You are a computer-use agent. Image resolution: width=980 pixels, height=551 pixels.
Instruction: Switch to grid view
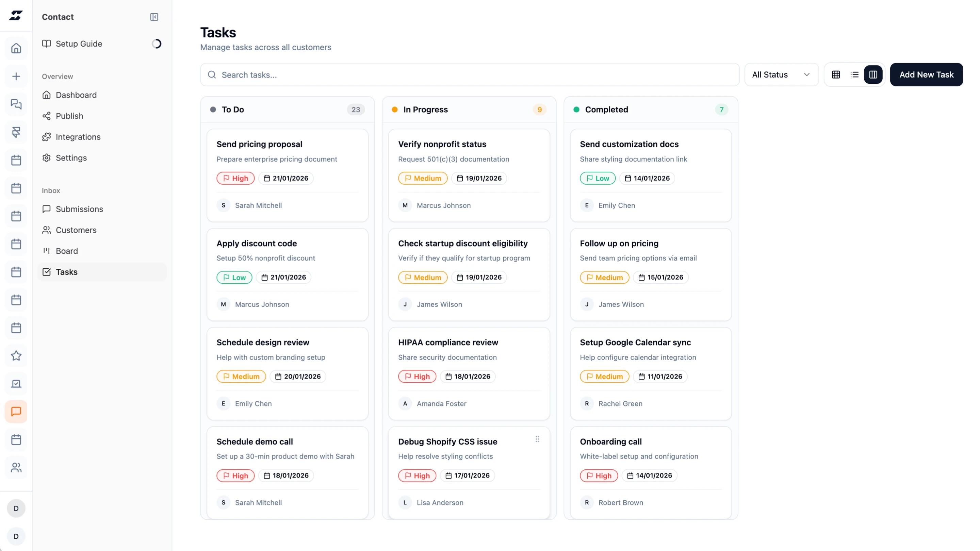click(836, 74)
